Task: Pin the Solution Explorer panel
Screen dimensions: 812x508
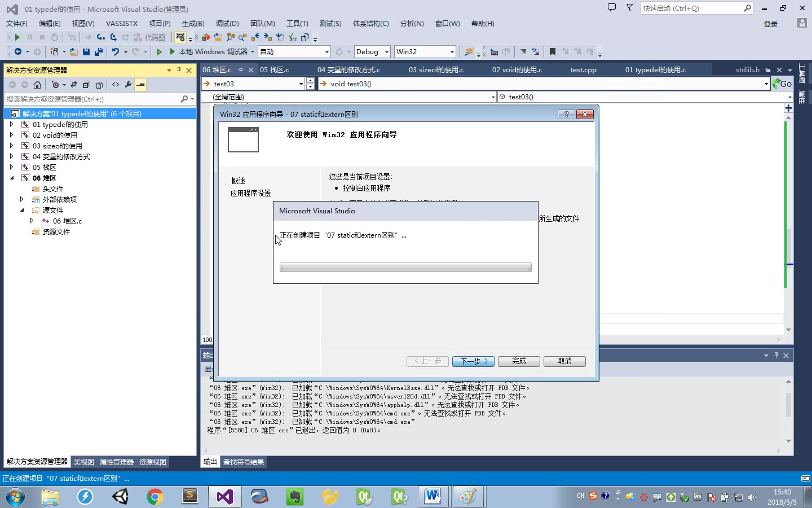Action: point(179,70)
